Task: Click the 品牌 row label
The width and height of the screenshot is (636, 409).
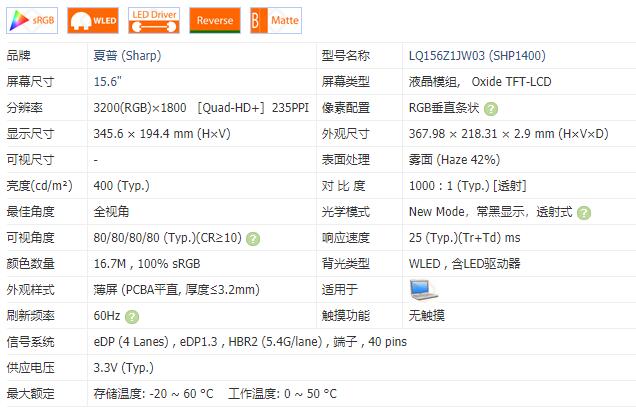Action: click(18, 56)
